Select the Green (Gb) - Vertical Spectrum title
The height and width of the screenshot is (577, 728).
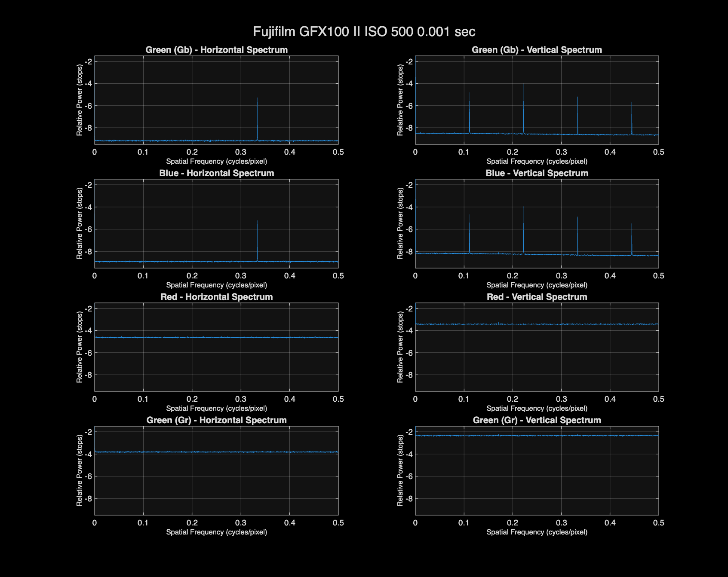537,50
